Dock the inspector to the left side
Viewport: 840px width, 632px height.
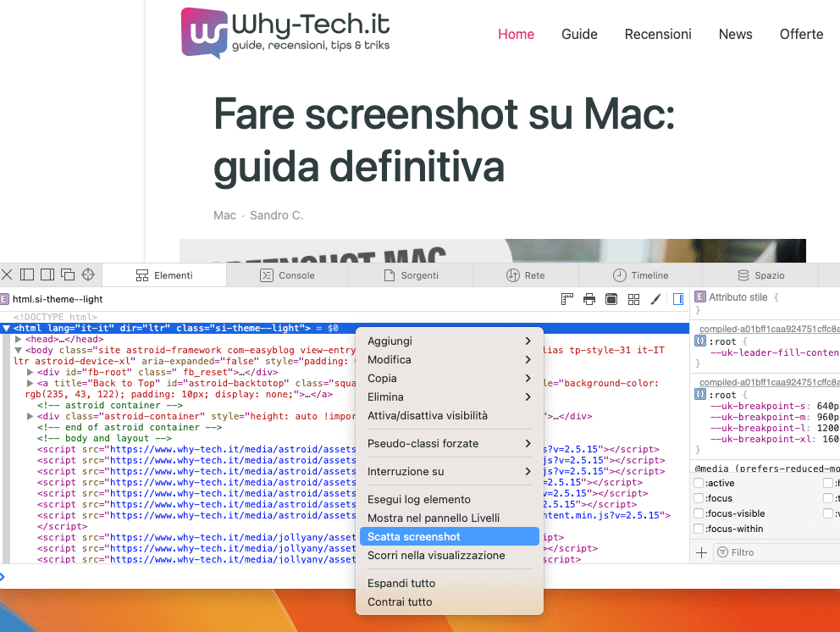(27, 275)
